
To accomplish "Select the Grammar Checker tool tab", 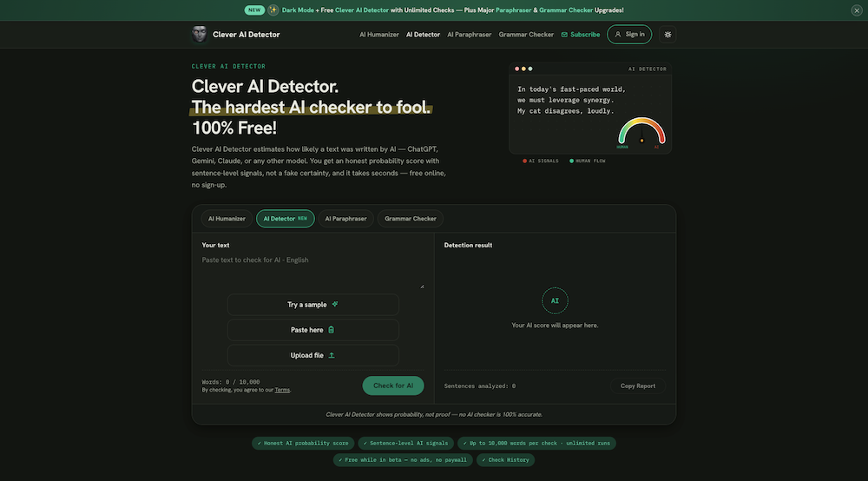I will 411,219.
